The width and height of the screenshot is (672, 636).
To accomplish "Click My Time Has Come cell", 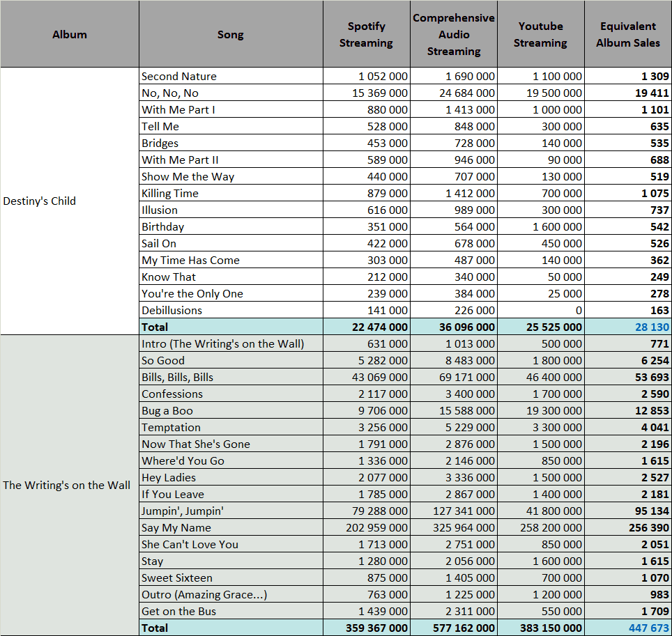I will coord(231,260).
